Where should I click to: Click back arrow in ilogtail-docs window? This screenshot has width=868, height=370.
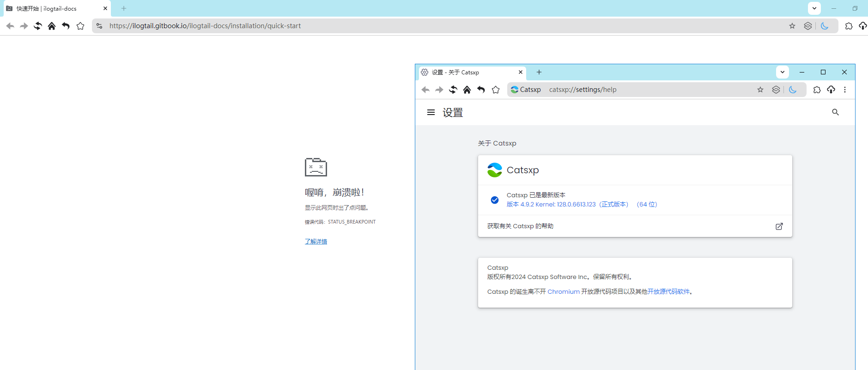click(x=10, y=26)
